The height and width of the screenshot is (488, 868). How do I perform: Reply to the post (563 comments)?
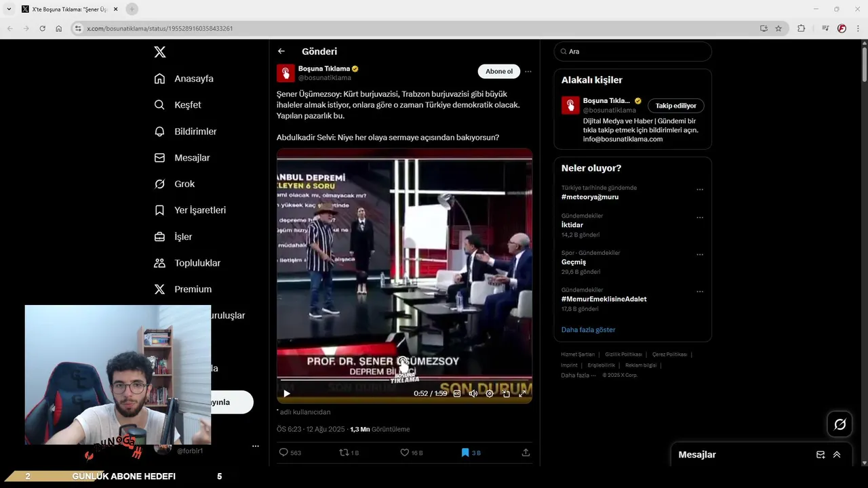click(290, 453)
